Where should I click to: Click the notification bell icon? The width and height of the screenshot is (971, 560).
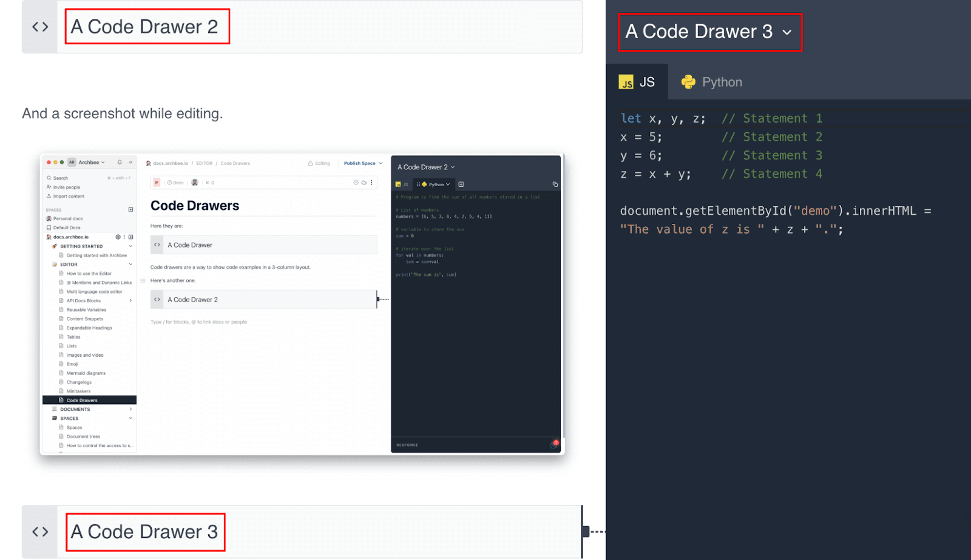click(x=120, y=162)
